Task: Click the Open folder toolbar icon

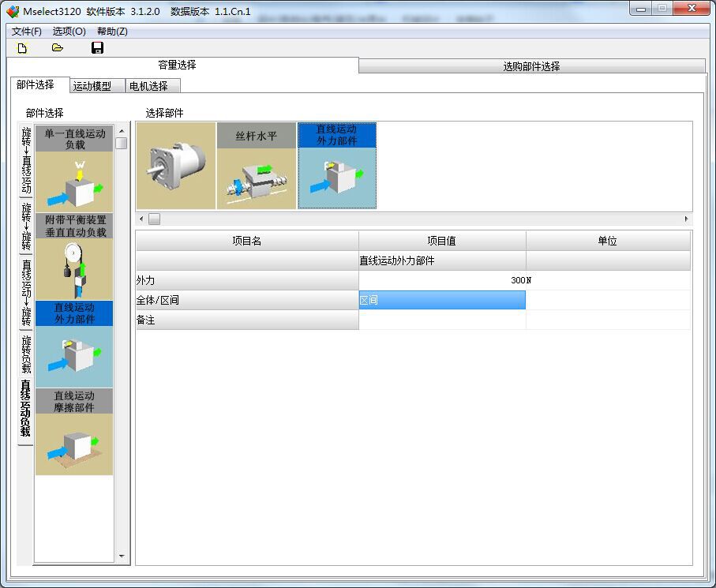Action: click(x=58, y=48)
